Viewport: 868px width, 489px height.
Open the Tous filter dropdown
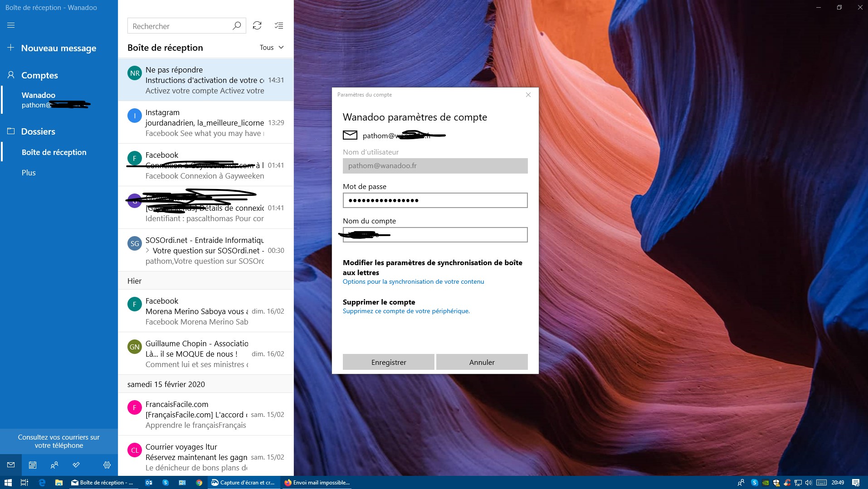coord(272,48)
